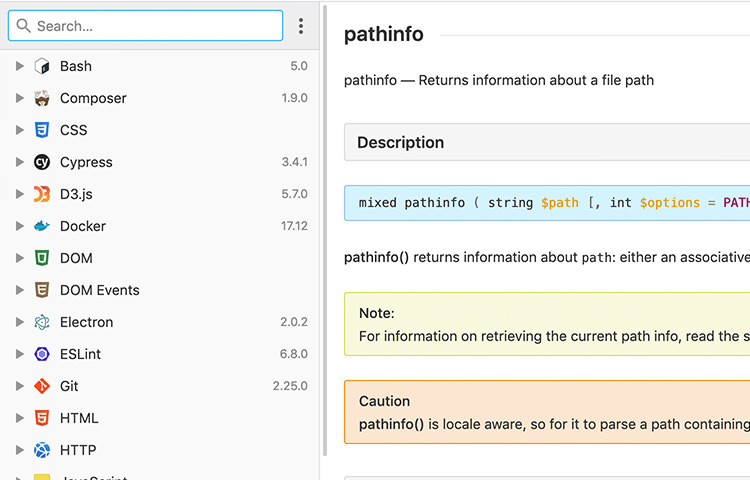The width and height of the screenshot is (750, 480).
Task: Select the D3.js orange logo icon
Action: coord(42,194)
